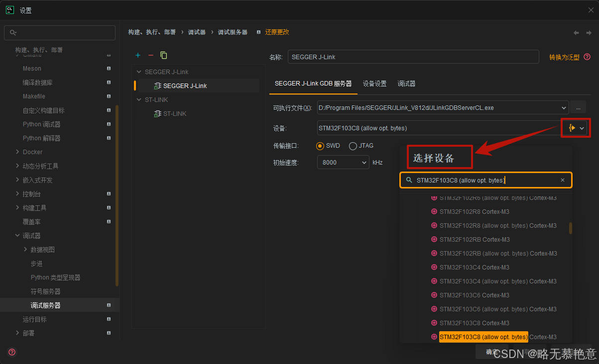Add a new debug server with plus icon
This screenshot has height=364, width=599.
(138, 55)
